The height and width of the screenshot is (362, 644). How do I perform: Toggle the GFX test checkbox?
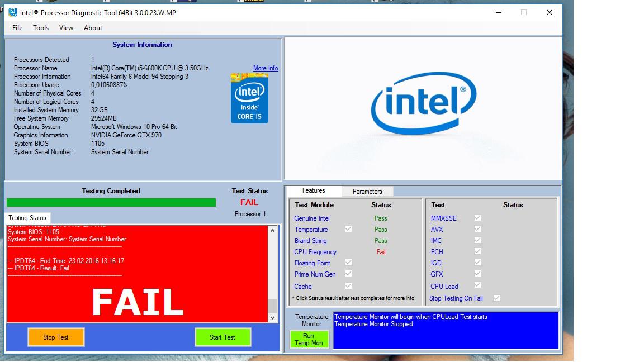(x=477, y=273)
